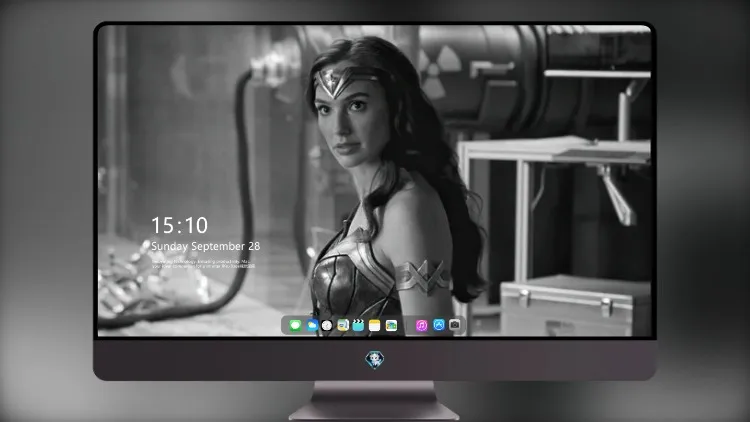
Task: Open the Camera app in dock
Action: pos(455,325)
